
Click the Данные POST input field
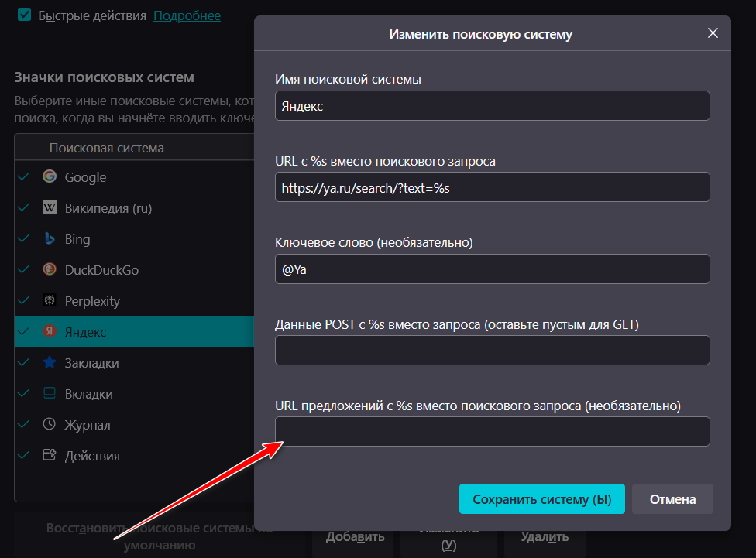coord(492,350)
